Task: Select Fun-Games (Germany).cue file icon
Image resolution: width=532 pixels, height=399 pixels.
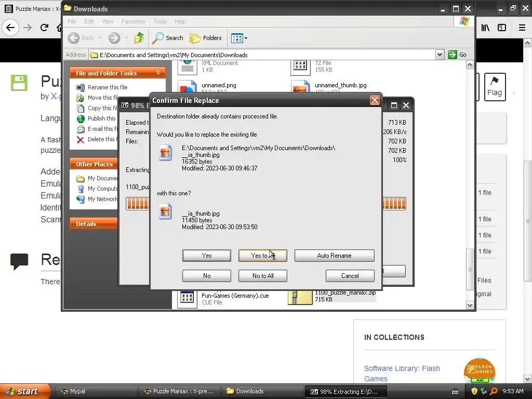Action: (187, 299)
